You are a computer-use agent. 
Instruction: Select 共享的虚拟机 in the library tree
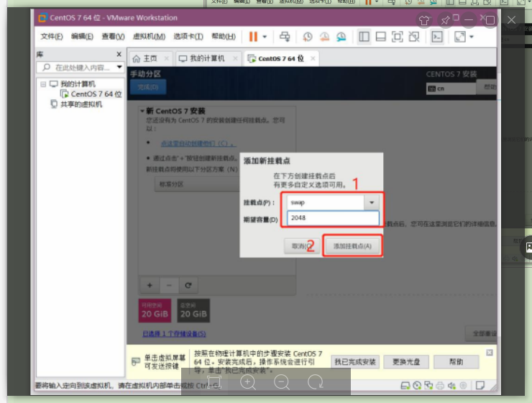coord(81,104)
